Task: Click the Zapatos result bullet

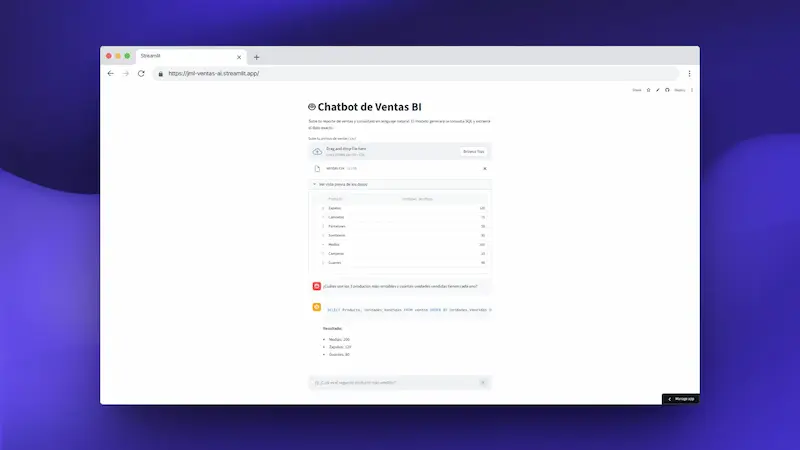Action: click(340, 347)
